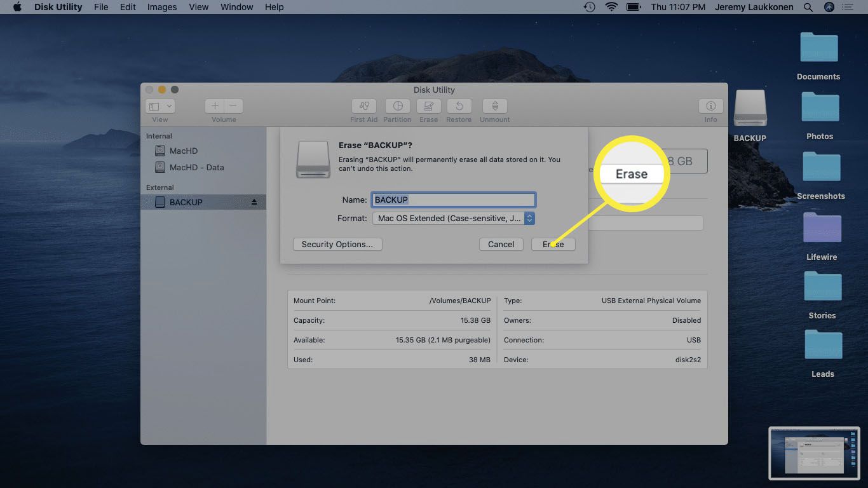Open the First Aid tool

[363, 106]
